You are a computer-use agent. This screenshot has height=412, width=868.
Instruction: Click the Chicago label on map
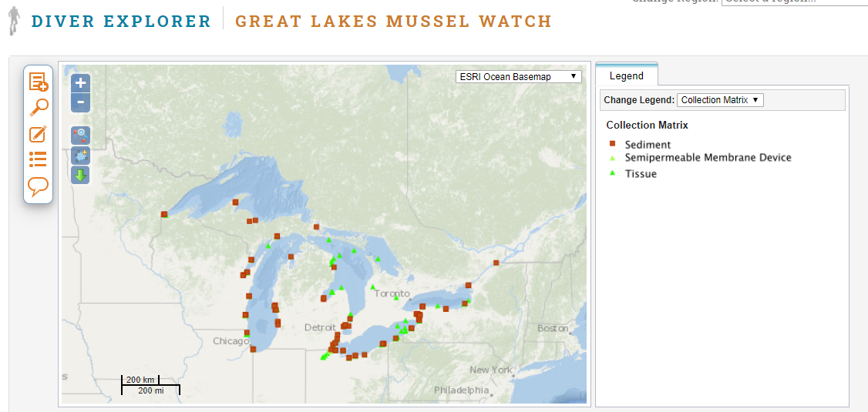(230, 341)
